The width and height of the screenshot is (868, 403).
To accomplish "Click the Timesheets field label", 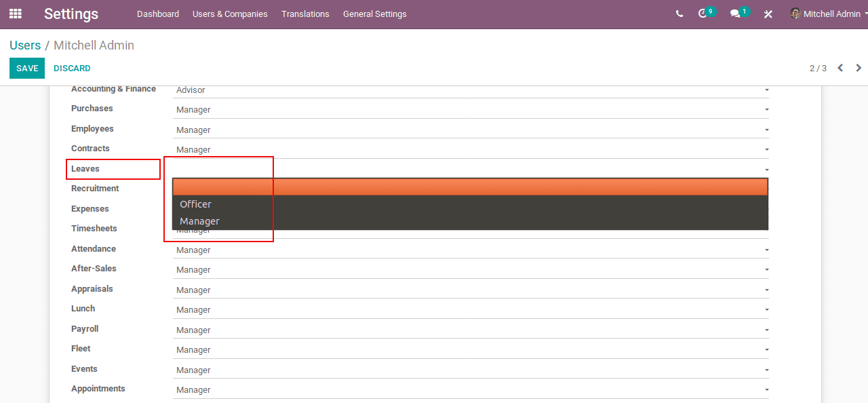I will point(94,229).
